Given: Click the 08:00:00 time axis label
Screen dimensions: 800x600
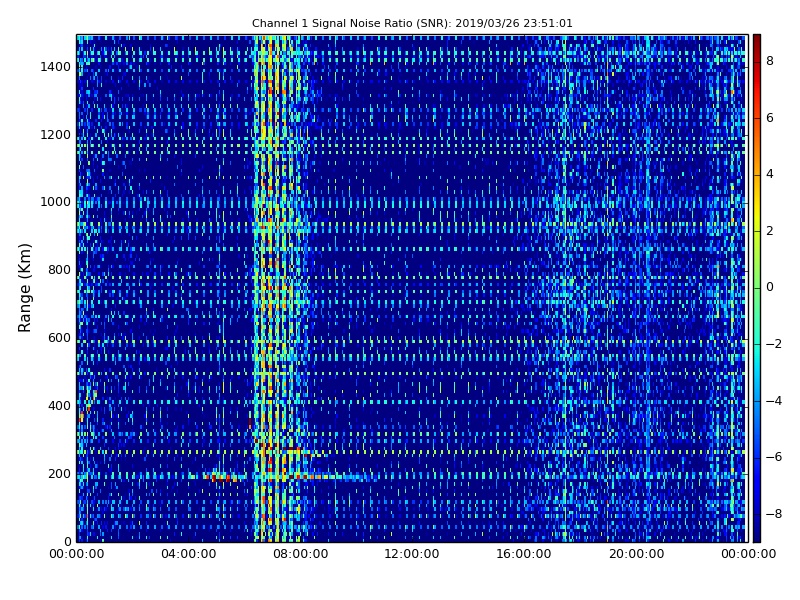Looking at the screenshot, I should click(x=301, y=554).
